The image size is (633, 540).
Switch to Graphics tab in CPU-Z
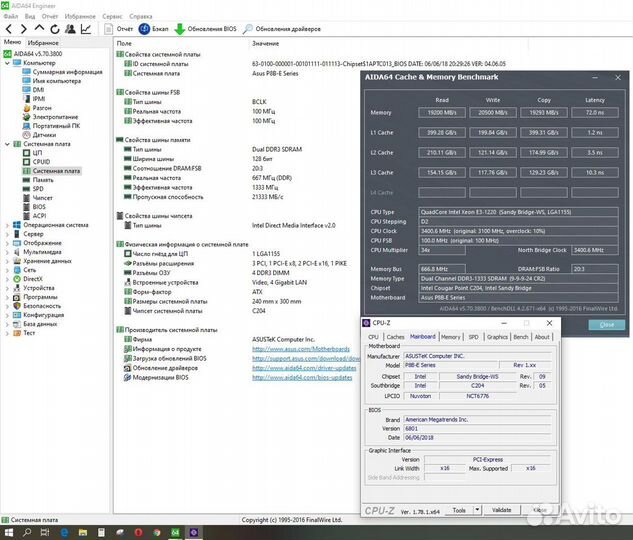497,337
